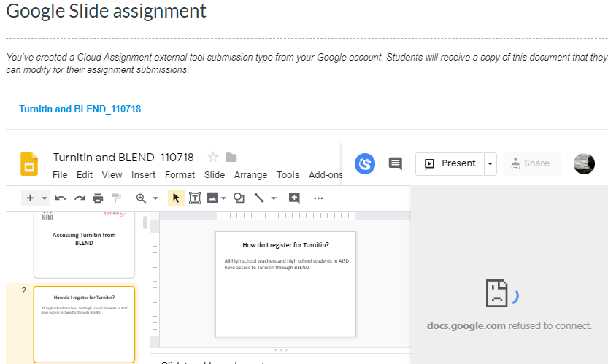Click the select cursor tool
This screenshot has height=364, width=608.
click(176, 198)
